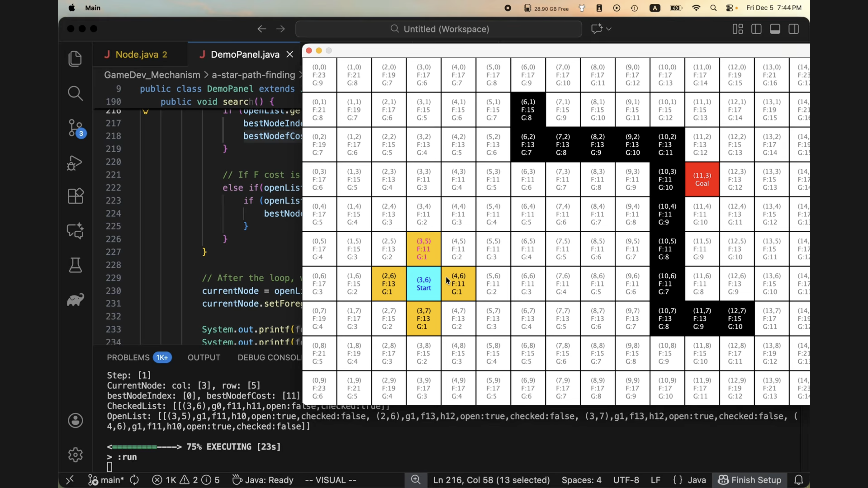Image resolution: width=868 pixels, height=488 pixels.
Task: Switch to the OUTPUT panel tab
Action: pyautogui.click(x=203, y=357)
